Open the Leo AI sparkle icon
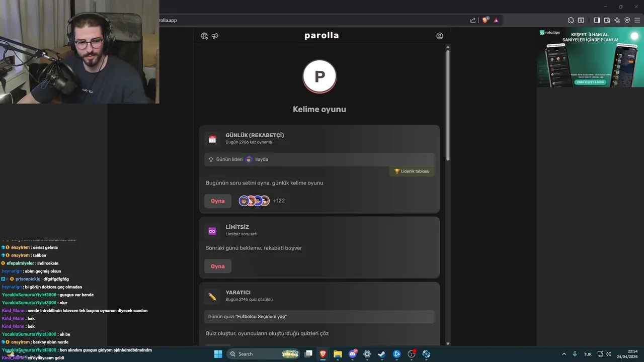The image size is (644, 362). (617, 20)
